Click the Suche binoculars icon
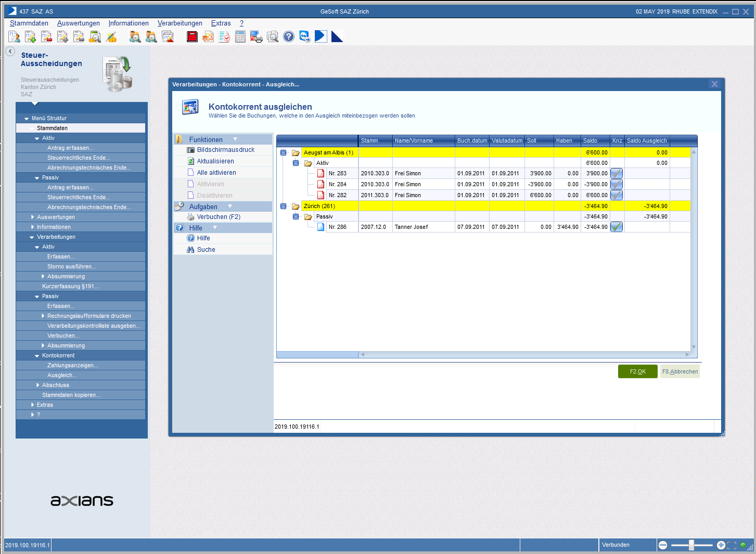 tap(191, 250)
